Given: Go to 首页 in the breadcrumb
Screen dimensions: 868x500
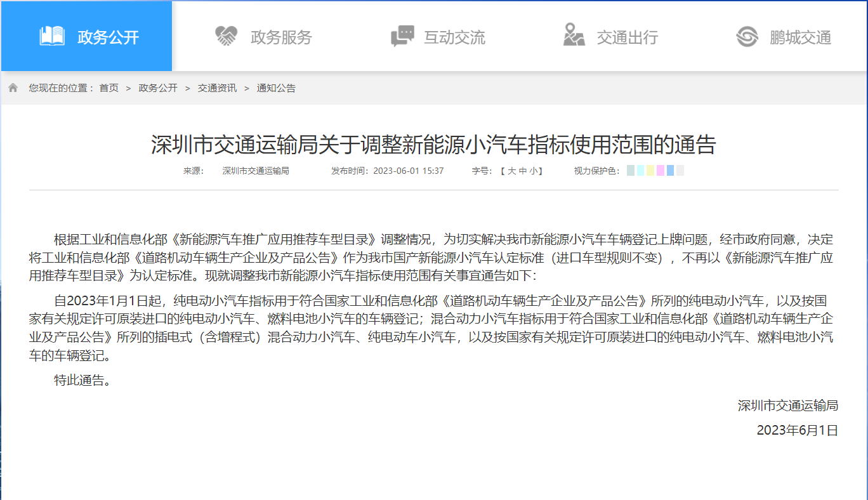Looking at the screenshot, I should click(109, 88).
